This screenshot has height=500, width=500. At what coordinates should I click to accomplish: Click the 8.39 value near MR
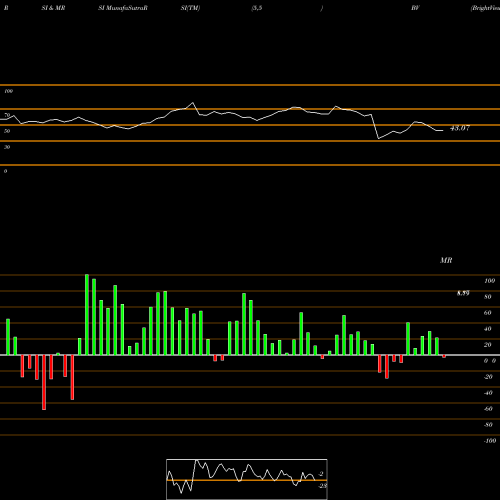coord(463,293)
